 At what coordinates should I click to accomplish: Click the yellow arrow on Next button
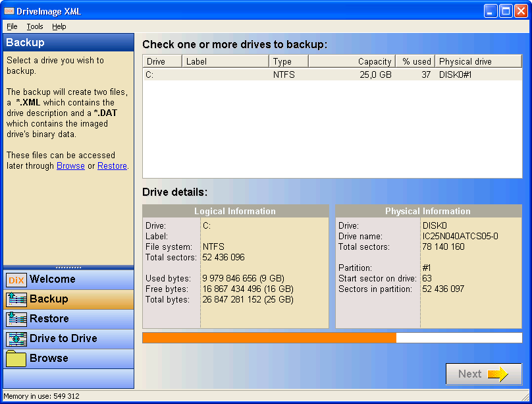(497, 374)
